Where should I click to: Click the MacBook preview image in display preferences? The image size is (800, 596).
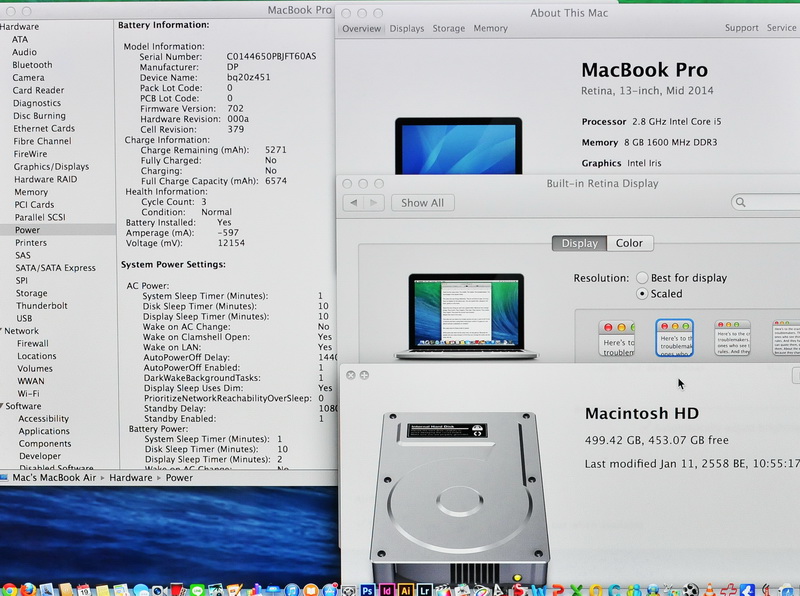click(x=466, y=316)
